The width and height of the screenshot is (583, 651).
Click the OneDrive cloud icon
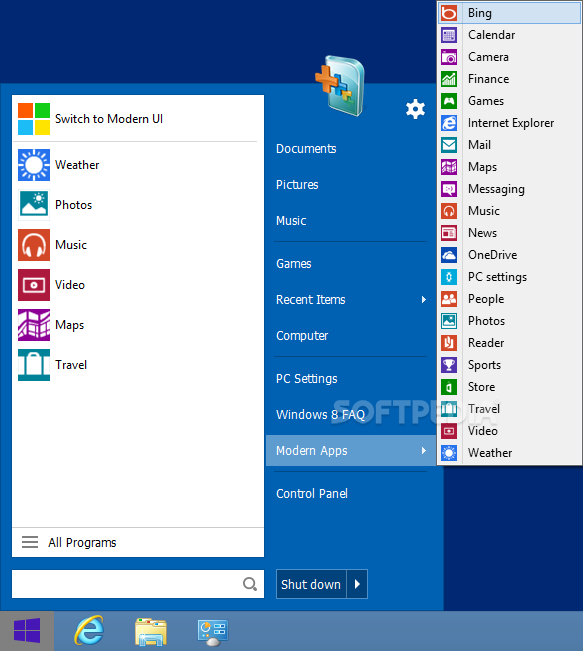coord(448,255)
